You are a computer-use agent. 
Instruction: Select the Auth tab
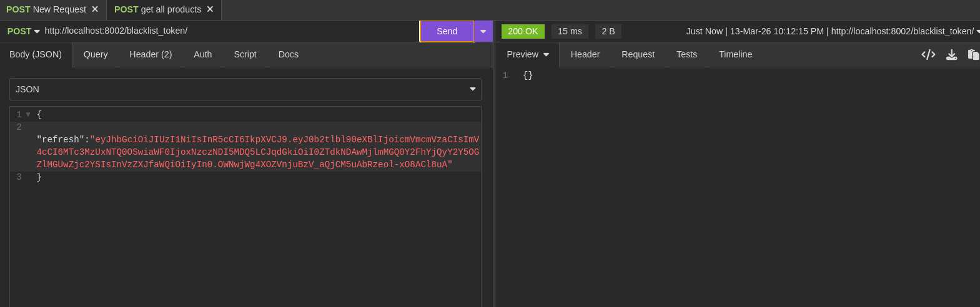203,55
